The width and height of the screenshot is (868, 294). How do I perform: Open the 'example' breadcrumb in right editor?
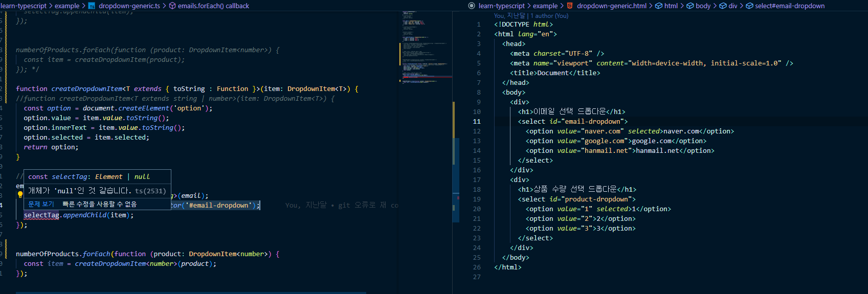coord(545,6)
